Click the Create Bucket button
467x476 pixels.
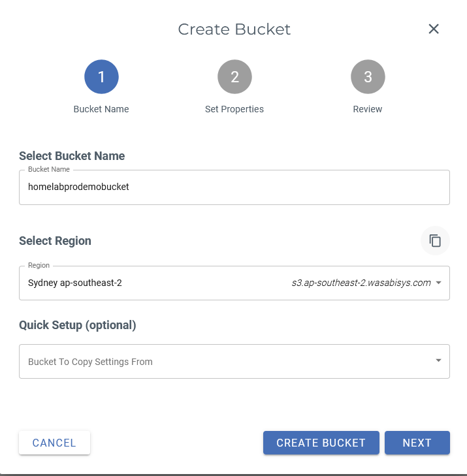click(321, 443)
